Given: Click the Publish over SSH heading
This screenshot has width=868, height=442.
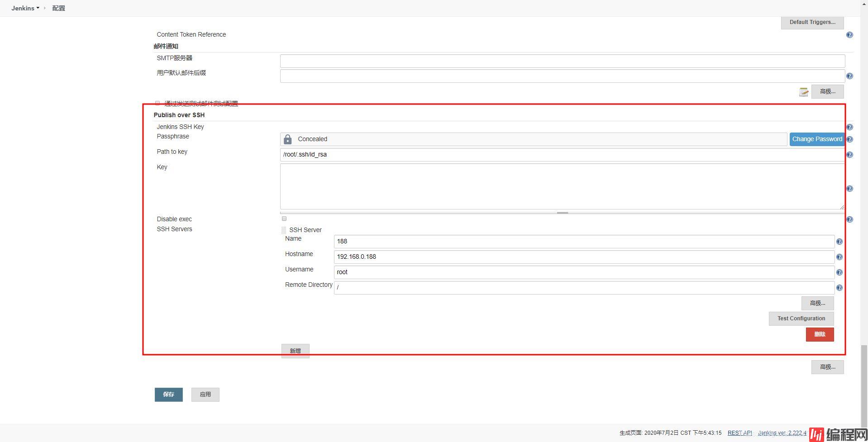Looking at the screenshot, I should point(179,115).
